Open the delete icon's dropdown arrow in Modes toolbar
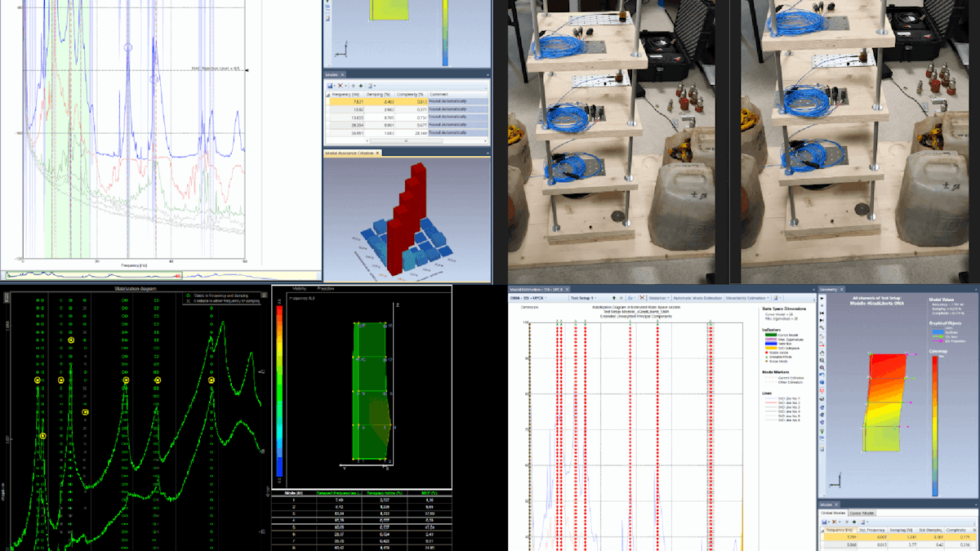Viewport: 980px width, 551px height. tap(345, 86)
